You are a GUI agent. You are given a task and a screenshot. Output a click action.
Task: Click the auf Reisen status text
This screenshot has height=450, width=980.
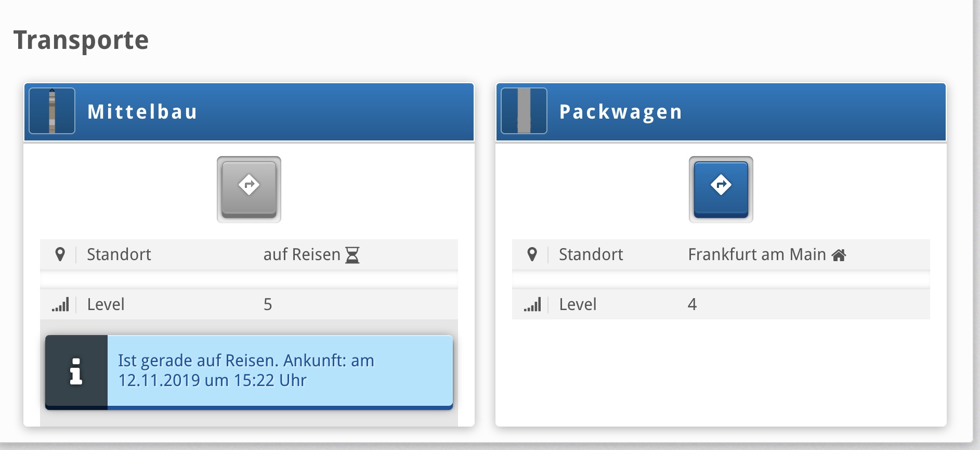point(302,254)
